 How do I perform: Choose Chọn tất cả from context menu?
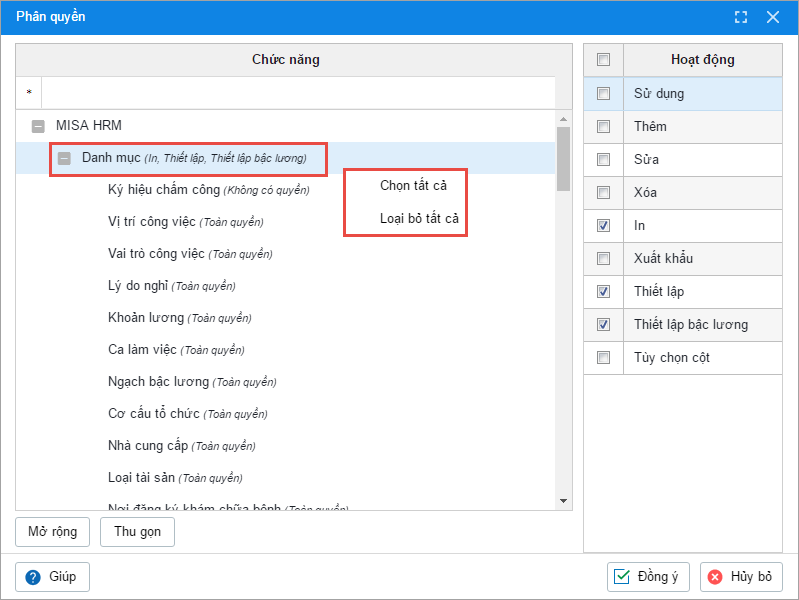click(413, 185)
